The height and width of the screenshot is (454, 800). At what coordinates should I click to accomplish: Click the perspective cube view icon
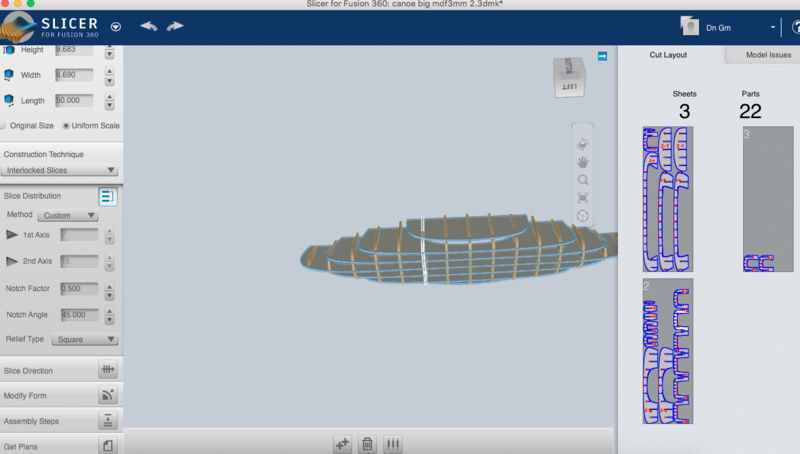coord(583,216)
